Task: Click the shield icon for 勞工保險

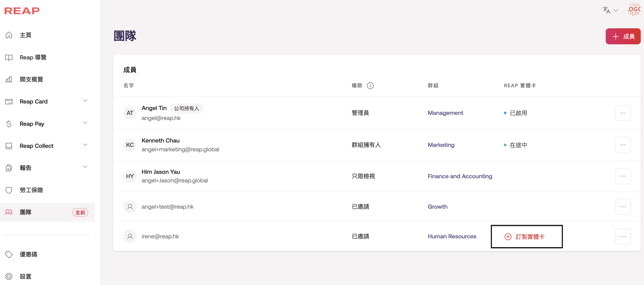Action: click(9, 190)
